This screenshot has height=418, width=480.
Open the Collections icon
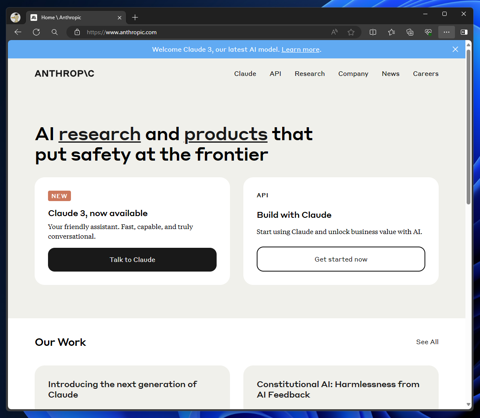tap(410, 32)
